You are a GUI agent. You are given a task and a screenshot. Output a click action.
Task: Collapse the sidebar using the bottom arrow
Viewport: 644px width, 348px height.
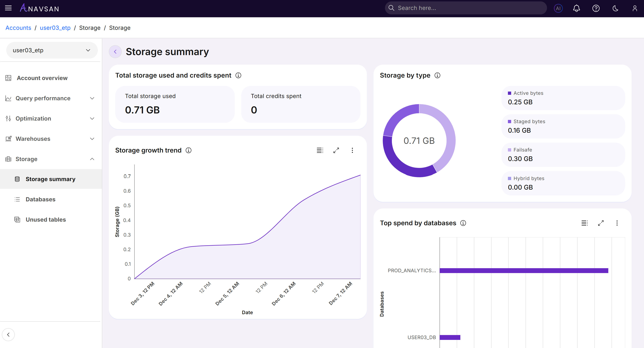(8, 334)
